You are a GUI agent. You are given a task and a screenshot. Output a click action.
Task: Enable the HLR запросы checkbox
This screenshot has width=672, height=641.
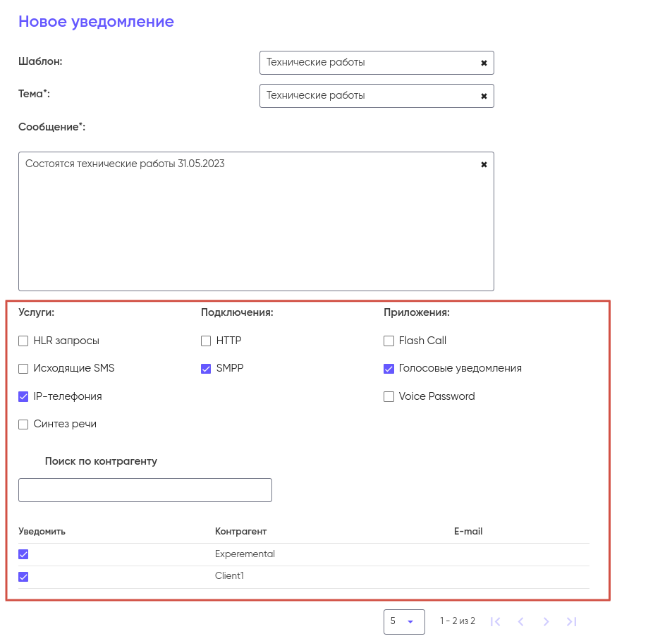(x=23, y=341)
